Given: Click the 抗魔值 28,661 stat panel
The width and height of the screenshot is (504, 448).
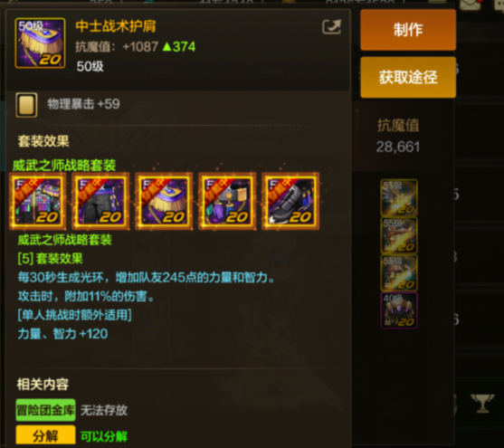Looking at the screenshot, I should (398, 137).
